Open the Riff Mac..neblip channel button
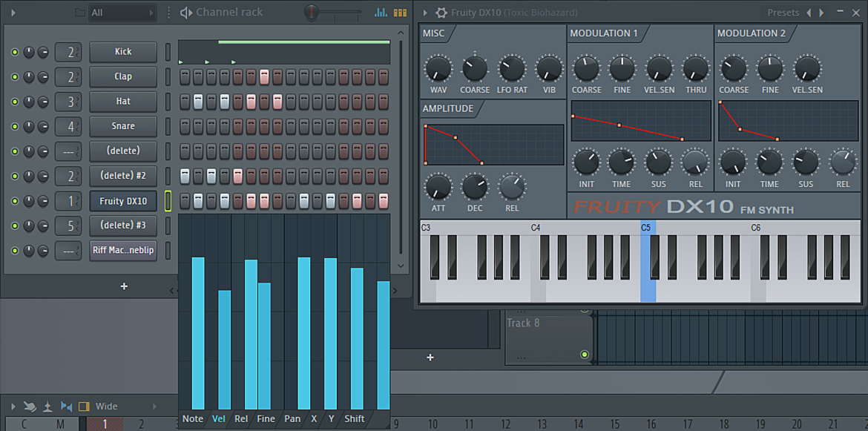Image resolution: width=868 pixels, height=431 pixels. tap(123, 251)
